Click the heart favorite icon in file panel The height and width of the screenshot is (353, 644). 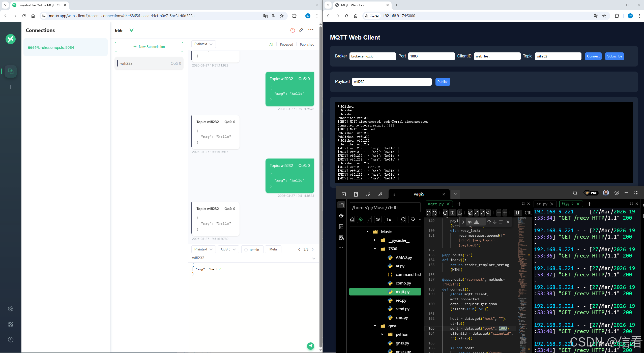[413, 219]
